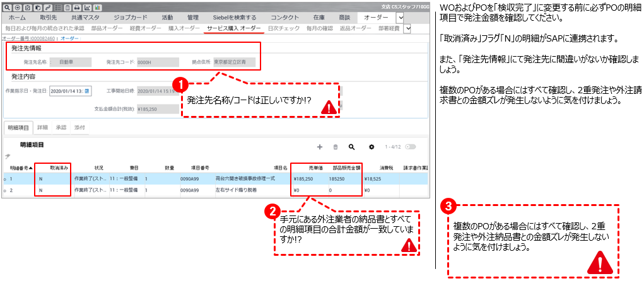644x281 pixels.
Task: Click the pin icon below 明細項目 heading
Action: point(8,156)
